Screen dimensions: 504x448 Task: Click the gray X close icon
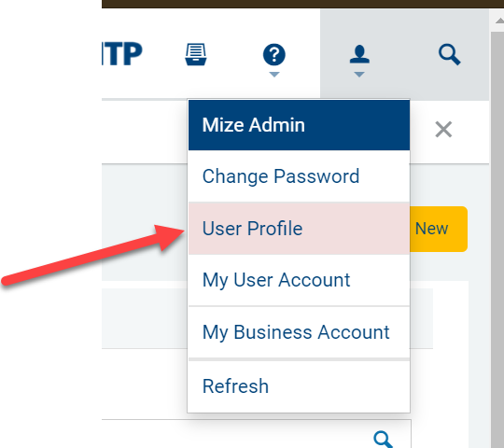point(443,129)
